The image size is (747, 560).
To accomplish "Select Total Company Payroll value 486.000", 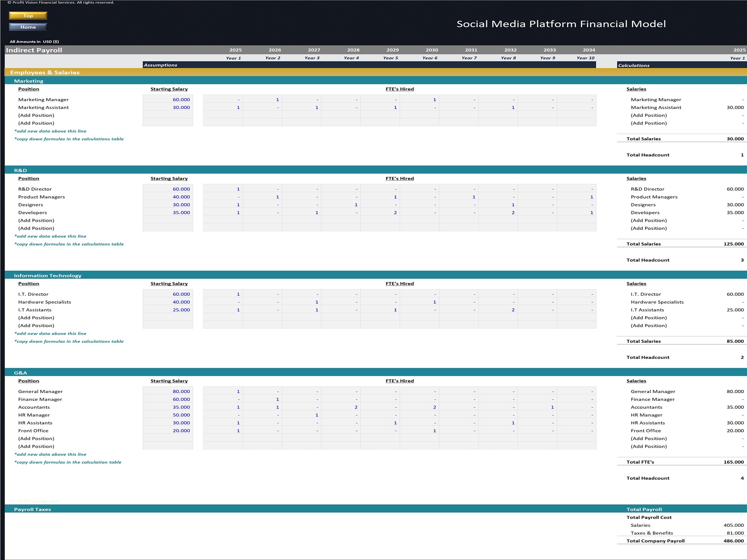I will 734,541.
